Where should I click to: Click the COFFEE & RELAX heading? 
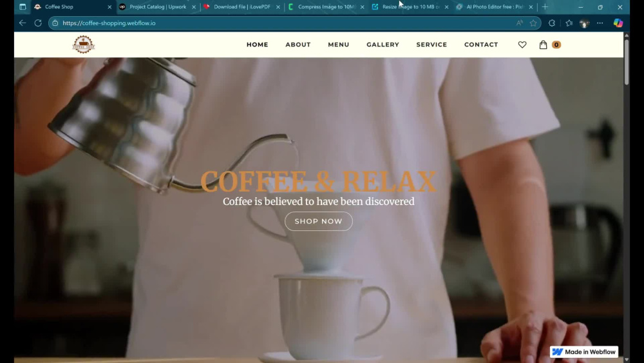[318, 181]
